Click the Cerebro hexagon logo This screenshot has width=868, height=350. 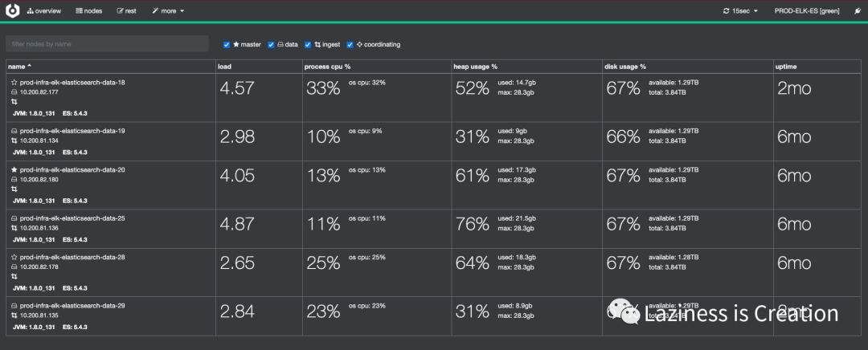pyautogui.click(x=12, y=11)
